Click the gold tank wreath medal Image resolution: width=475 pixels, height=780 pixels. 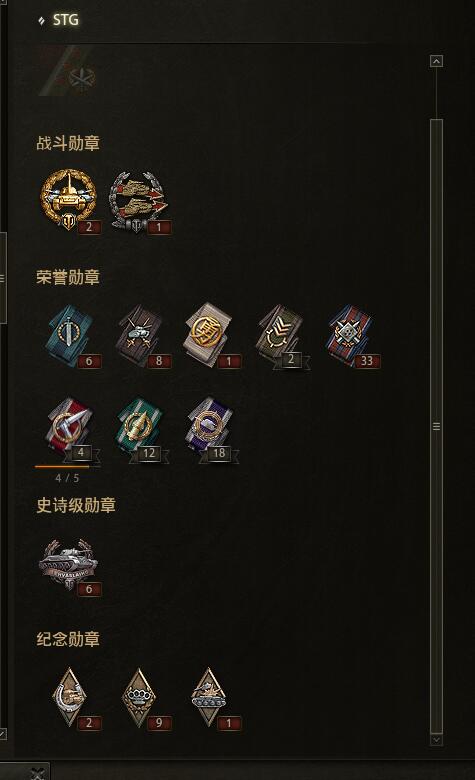(x=69, y=199)
